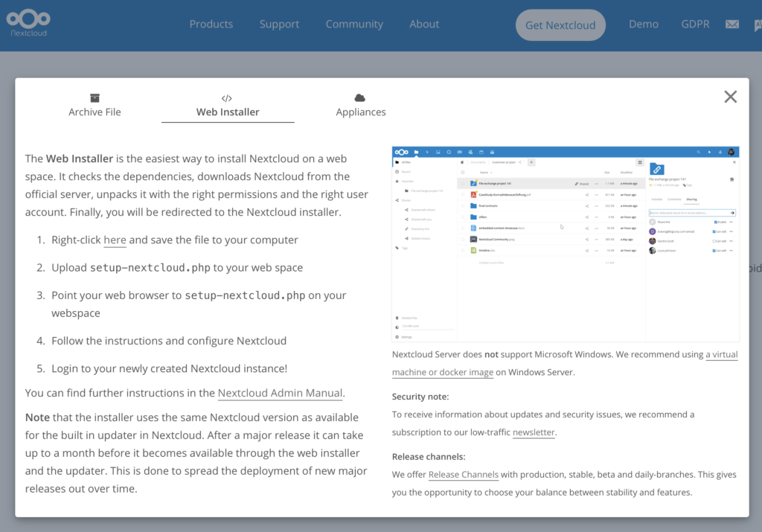Click the Nextcloud files interface screenshot

[x=565, y=243]
